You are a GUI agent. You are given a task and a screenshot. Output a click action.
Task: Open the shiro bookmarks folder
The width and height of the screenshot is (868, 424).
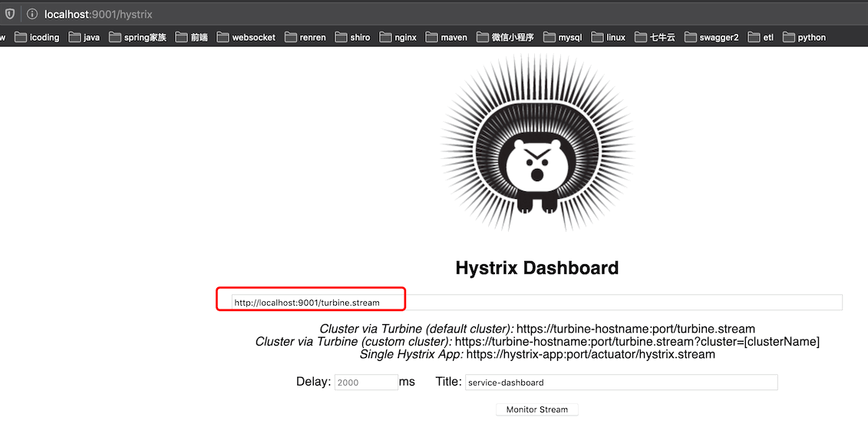point(352,37)
